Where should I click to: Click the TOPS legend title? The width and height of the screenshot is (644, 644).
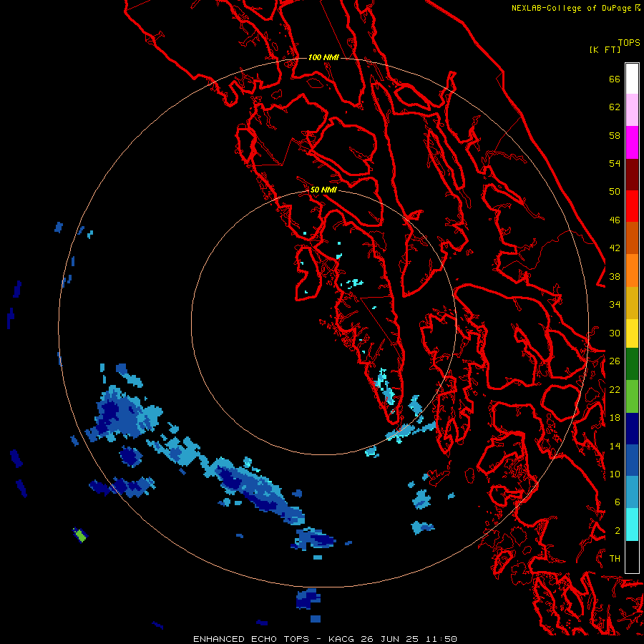[x=629, y=43]
